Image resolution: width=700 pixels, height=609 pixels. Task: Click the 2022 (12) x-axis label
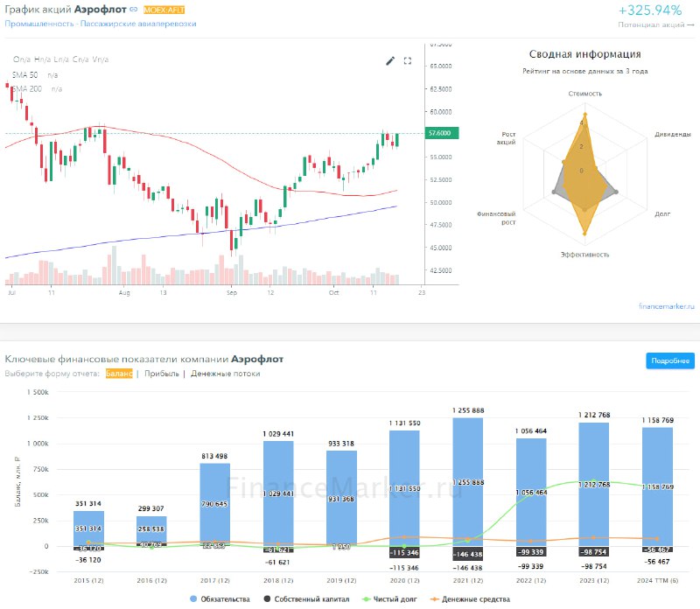pos(531,580)
